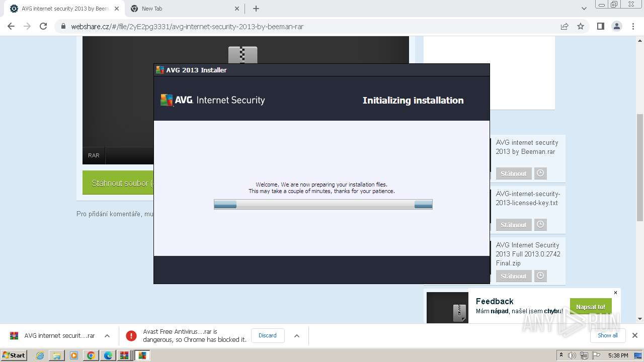Open the media player taskbar icon
Image resolution: width=644 pixels, height=362 pixels.
[x=74, y=355]
